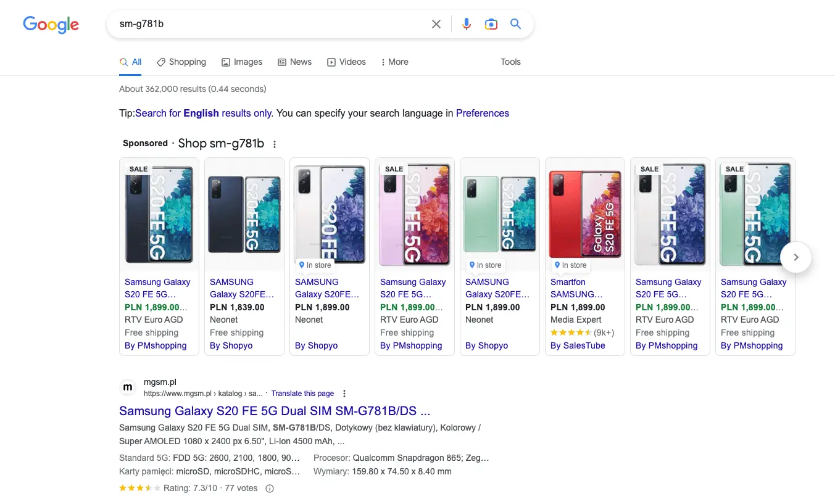
Task: Open the Tools panel
Action: (x=510, y=62)
